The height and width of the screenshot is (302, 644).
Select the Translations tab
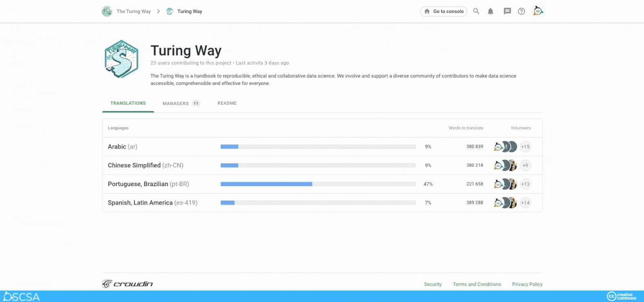click(128, 104)
